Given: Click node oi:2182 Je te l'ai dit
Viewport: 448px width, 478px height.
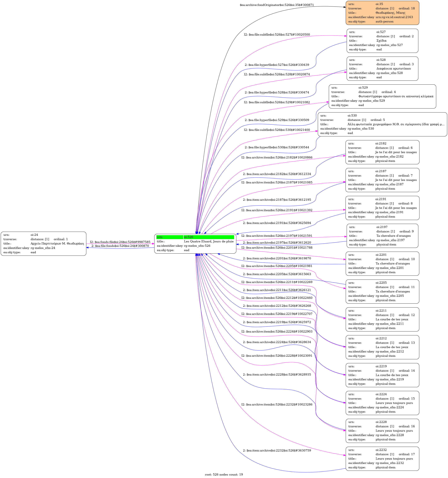Looking at the screenshot, I should coord(382,152).
